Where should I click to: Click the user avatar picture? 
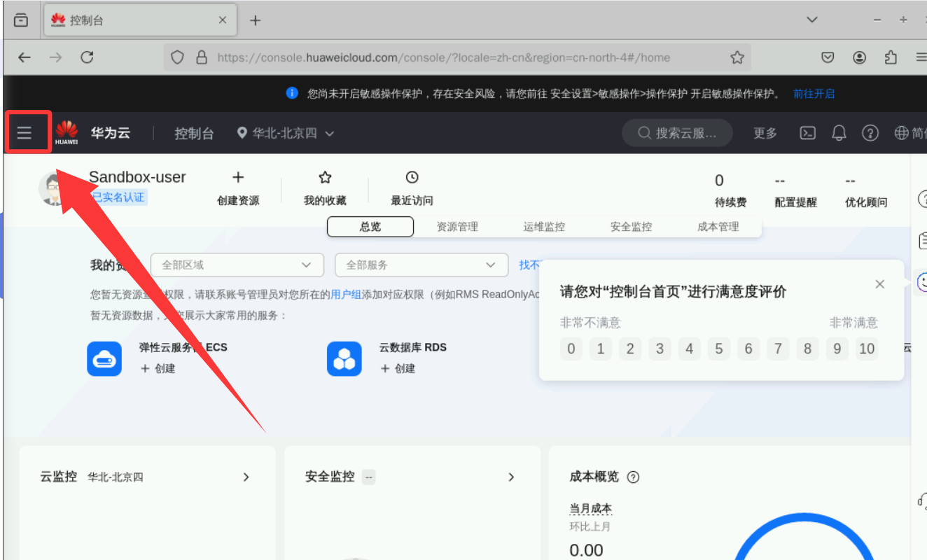[54, 189]
